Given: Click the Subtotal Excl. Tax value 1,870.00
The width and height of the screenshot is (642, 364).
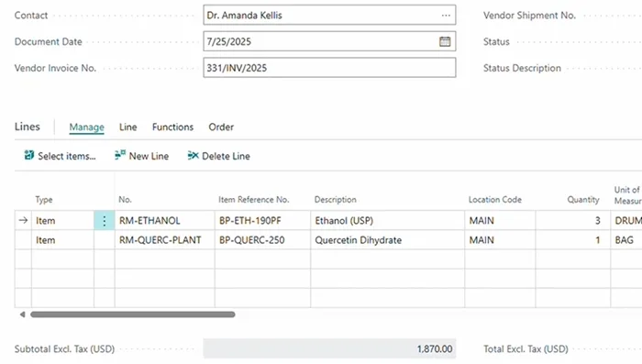Looking at the screenshot, I should click(x=435, y=348).
